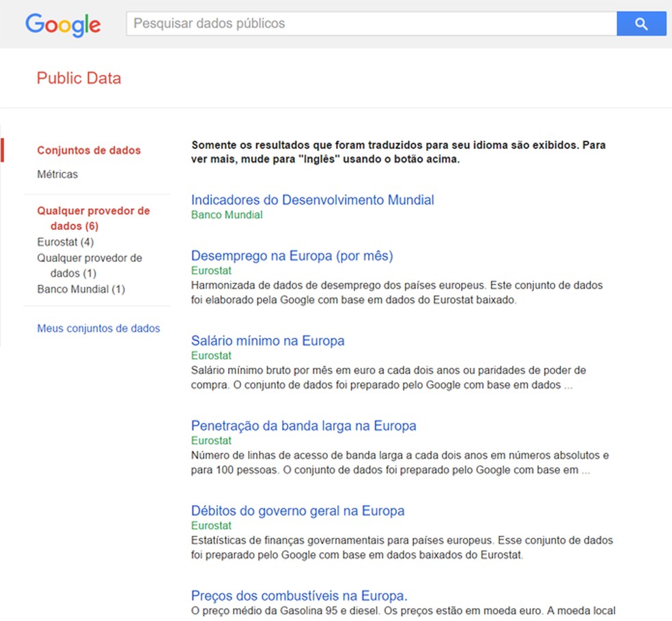Viewport: 672px width, 621px height.
Task: Open Penetração da banda larga na Europa
Action: click(303, 426)
